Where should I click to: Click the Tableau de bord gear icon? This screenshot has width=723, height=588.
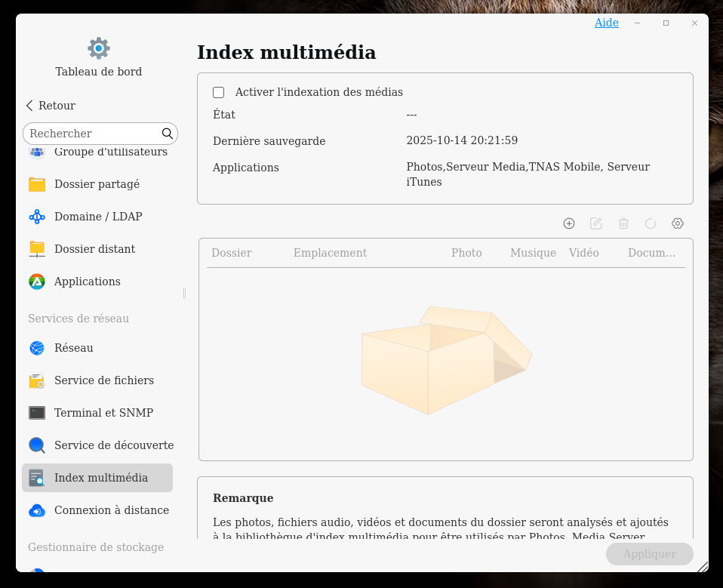99,48
